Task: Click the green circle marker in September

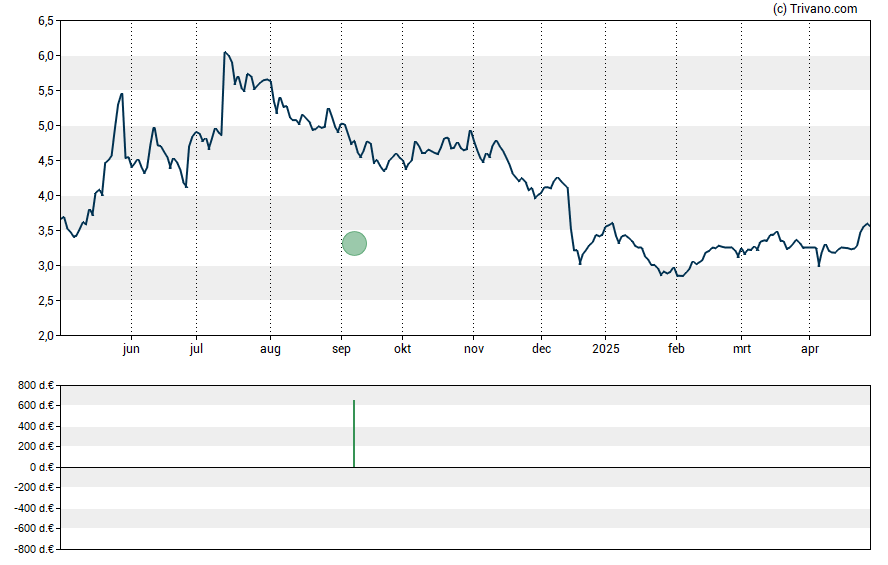Action: (355, 243)
